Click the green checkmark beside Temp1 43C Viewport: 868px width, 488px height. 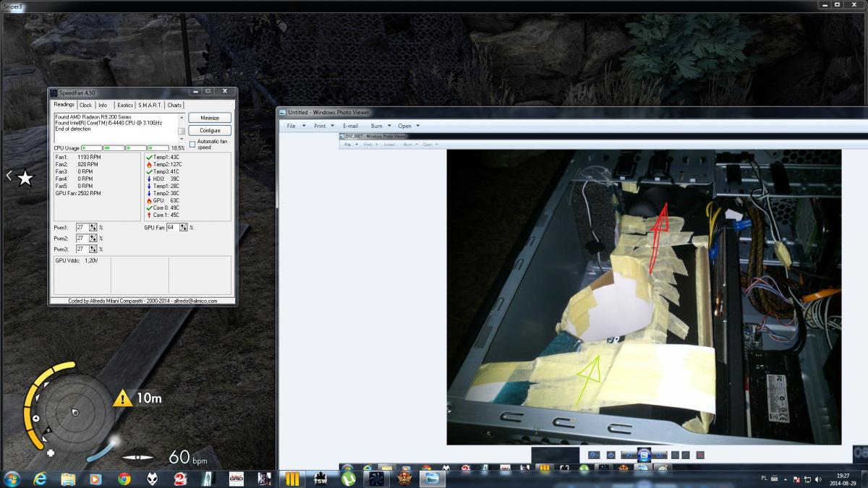[149, 158]
